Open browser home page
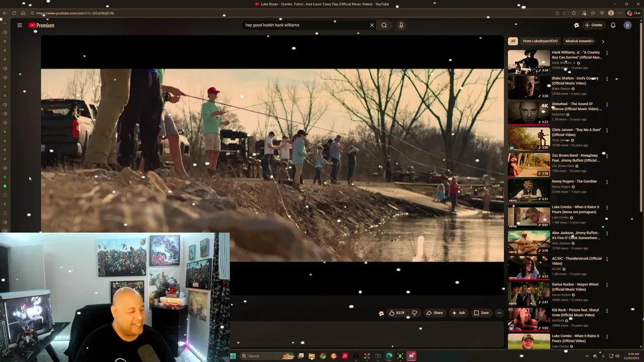Screen dimensions: 644x362 (23, 13)
